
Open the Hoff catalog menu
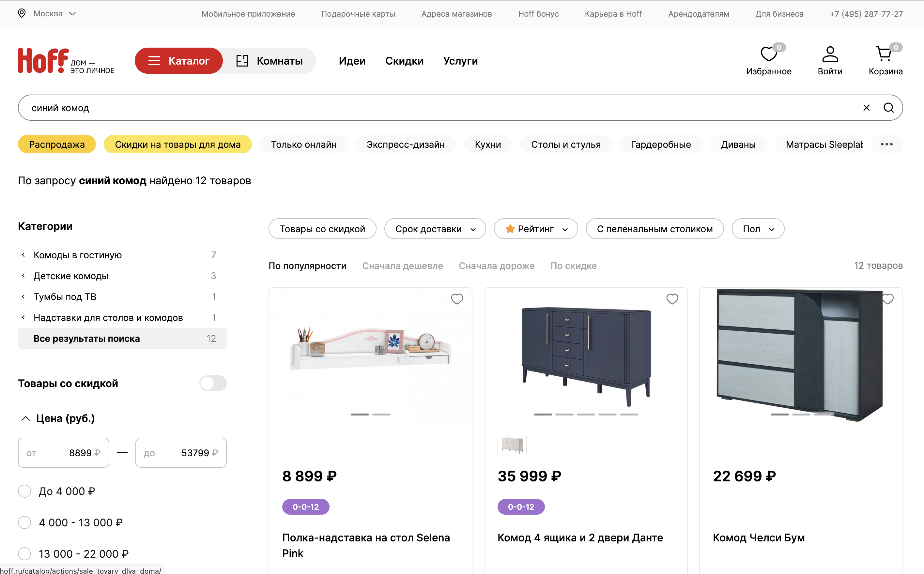[x=178, y=60]
